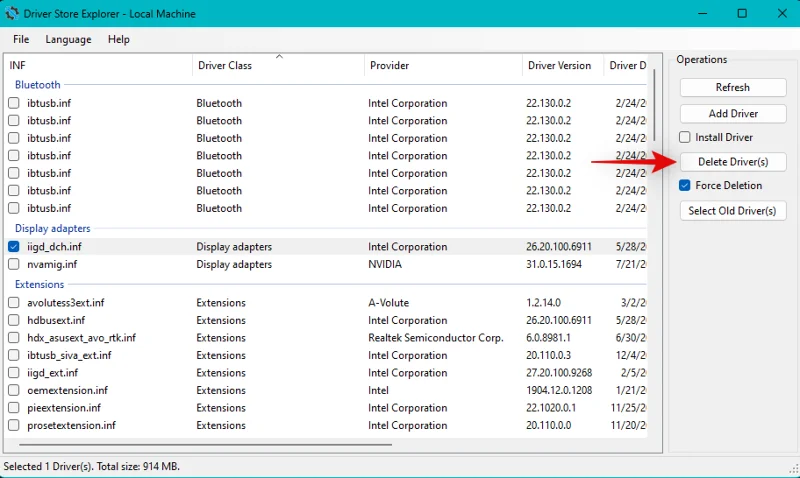800x478 pixels.
Task: Check the prosetextension.inf checkbox
Action: (14, 425)
